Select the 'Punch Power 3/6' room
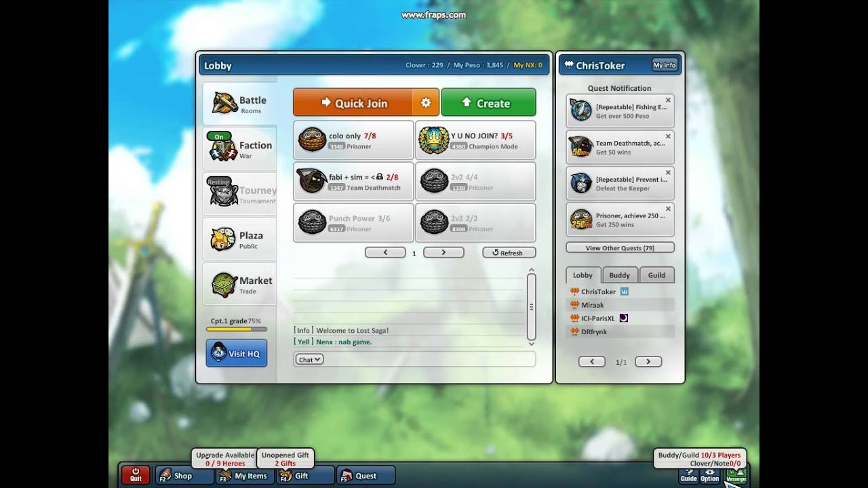Image resolution: width=868 pixels, height=488 pixels. click(x=353, y=223)
